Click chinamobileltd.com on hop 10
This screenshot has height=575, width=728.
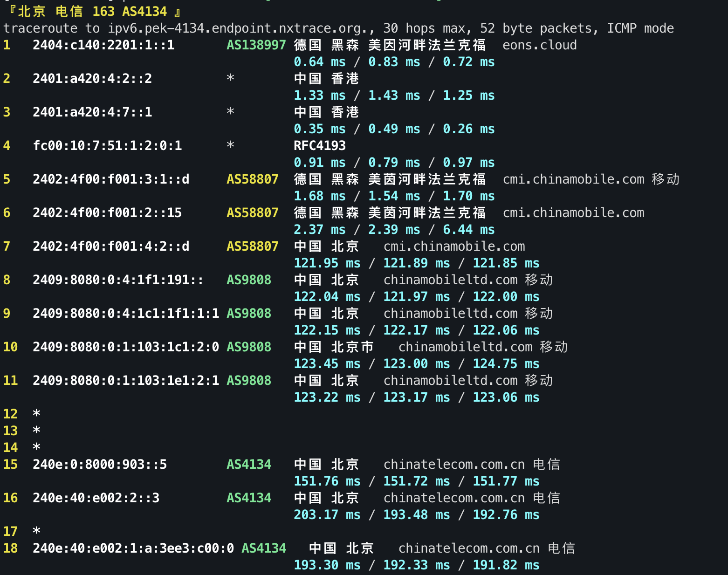pyautogui.click(x=465, y=347)
